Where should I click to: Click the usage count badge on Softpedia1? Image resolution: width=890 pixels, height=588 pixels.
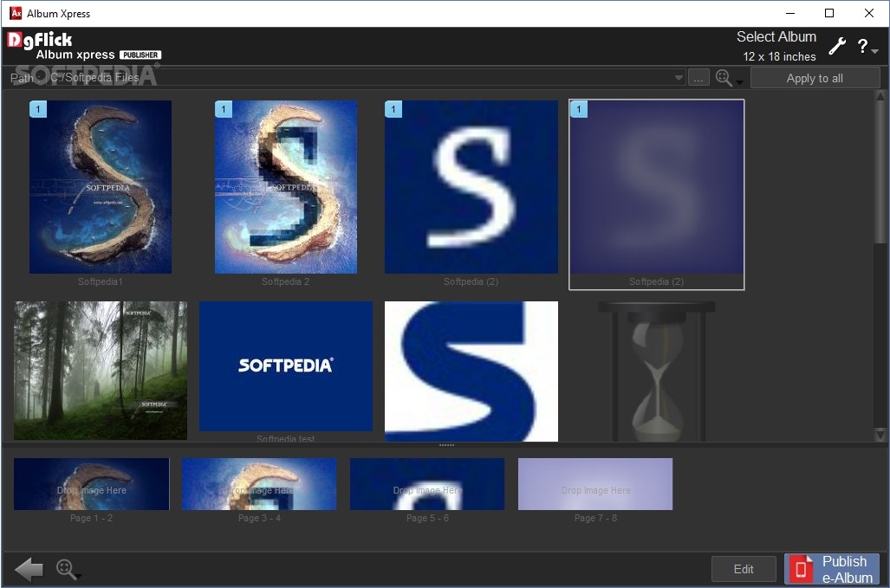coord(38,109)
